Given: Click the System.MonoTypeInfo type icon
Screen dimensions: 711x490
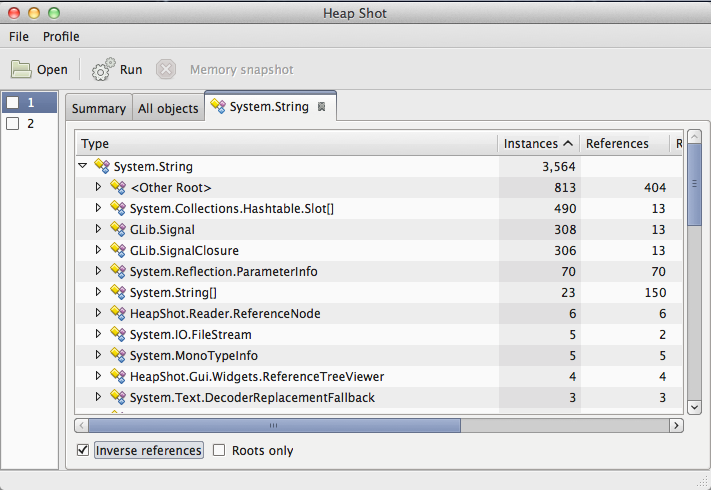Looking at the screenshot, I should click(118, 355).
